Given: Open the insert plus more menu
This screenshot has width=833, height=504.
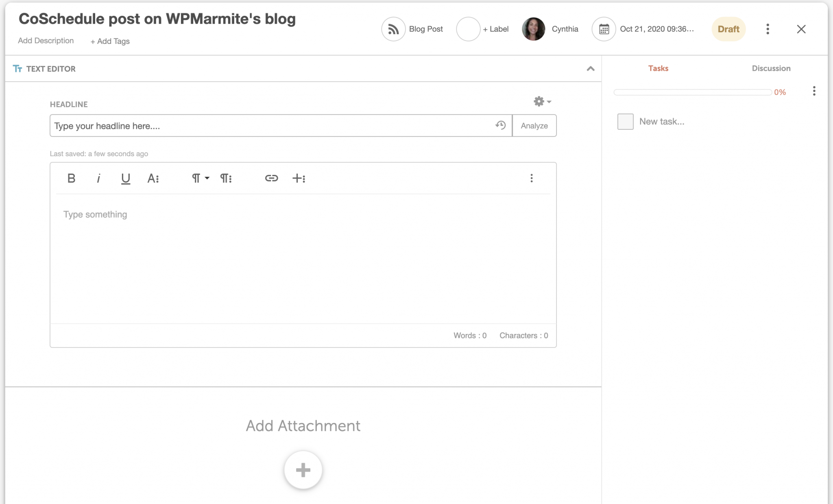Looking at the screenshot, I should point(299,178).
